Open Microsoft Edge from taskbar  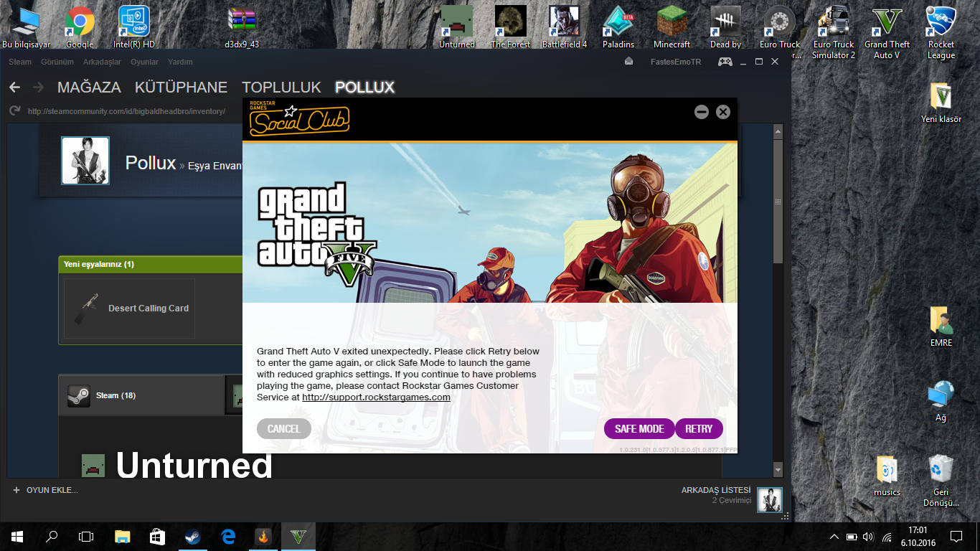(x=228, y=537)
